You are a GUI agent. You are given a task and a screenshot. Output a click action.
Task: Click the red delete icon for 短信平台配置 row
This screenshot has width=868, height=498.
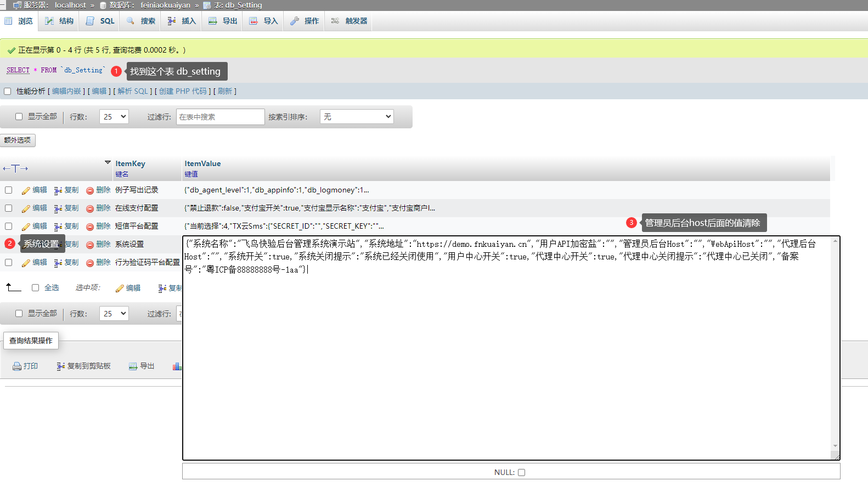90,227
